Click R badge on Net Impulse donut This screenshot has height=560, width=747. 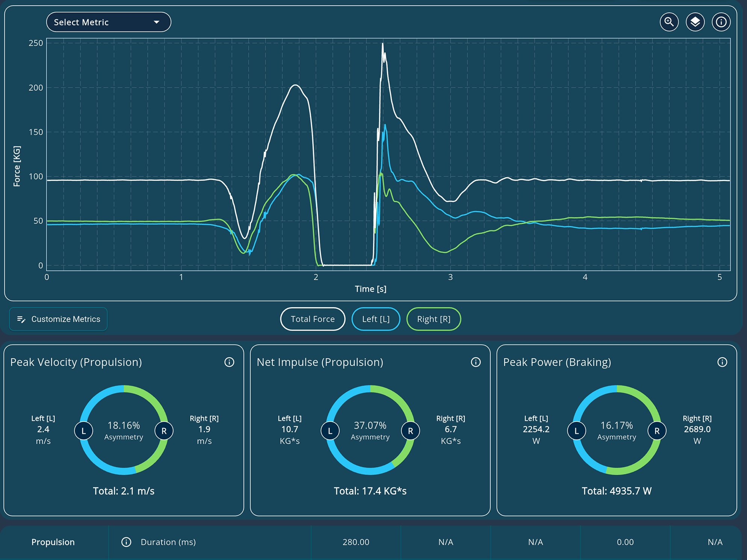410,431
